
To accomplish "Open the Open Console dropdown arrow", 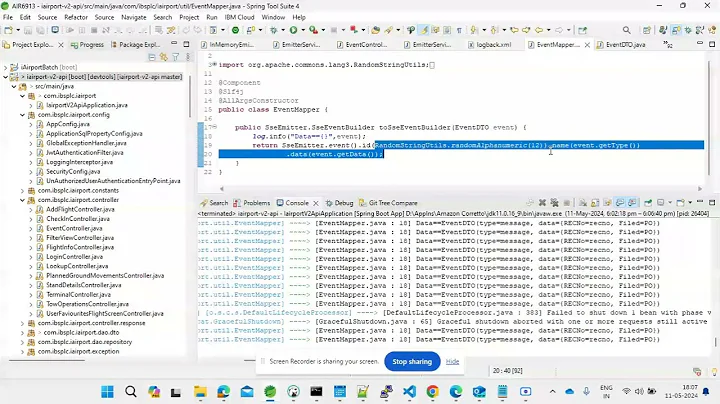I will point(690,202).
